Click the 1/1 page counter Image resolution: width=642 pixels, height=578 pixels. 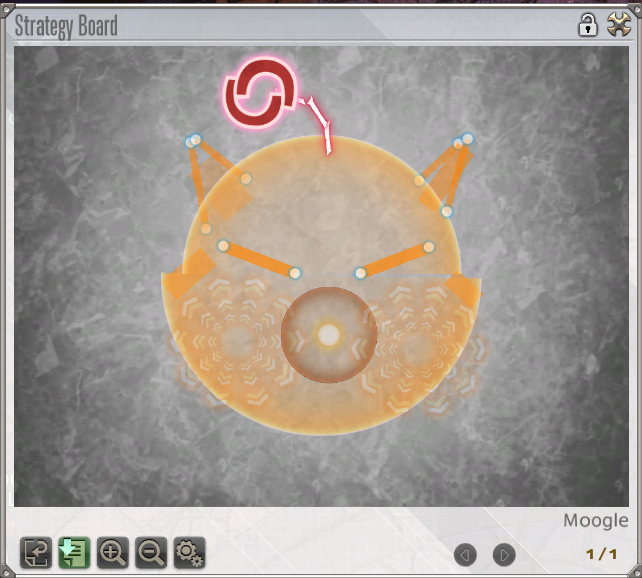point(601,554)
